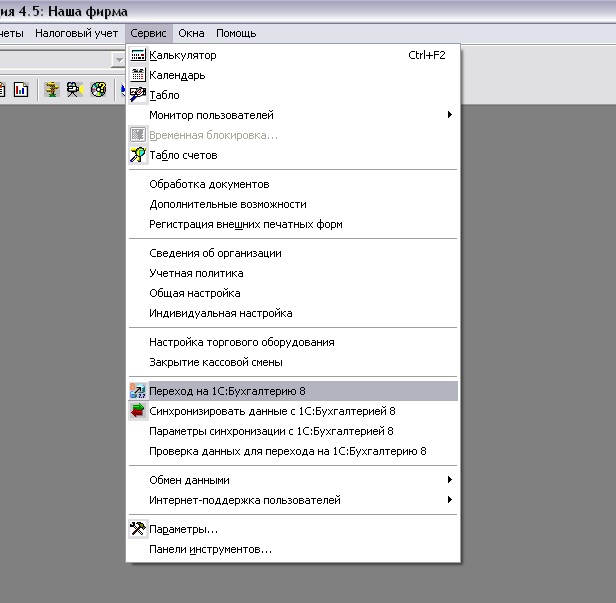Screen dimensions: 616x603
Task: Select Учетная политика entry
Action: tap(293, 273)
